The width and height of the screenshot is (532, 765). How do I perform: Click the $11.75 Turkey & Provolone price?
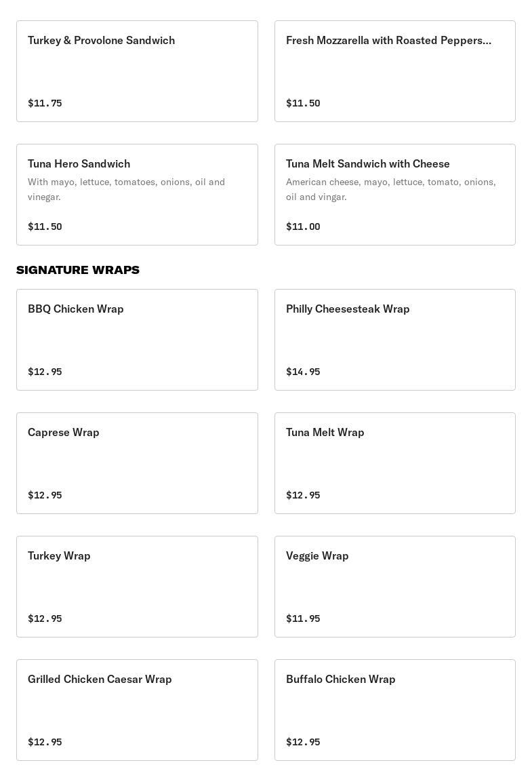(x=45, y=103)
